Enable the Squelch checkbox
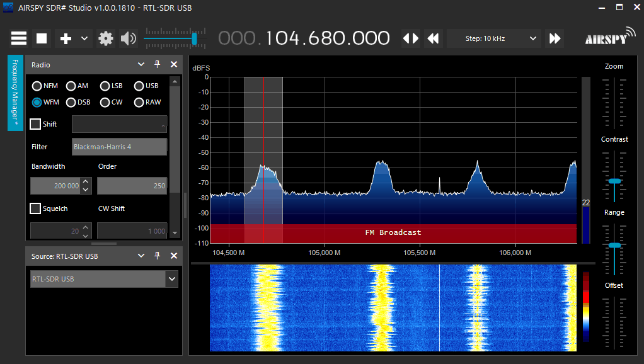Image resolution: width=644 pixels, height=364 pixels. click(35, 208)
